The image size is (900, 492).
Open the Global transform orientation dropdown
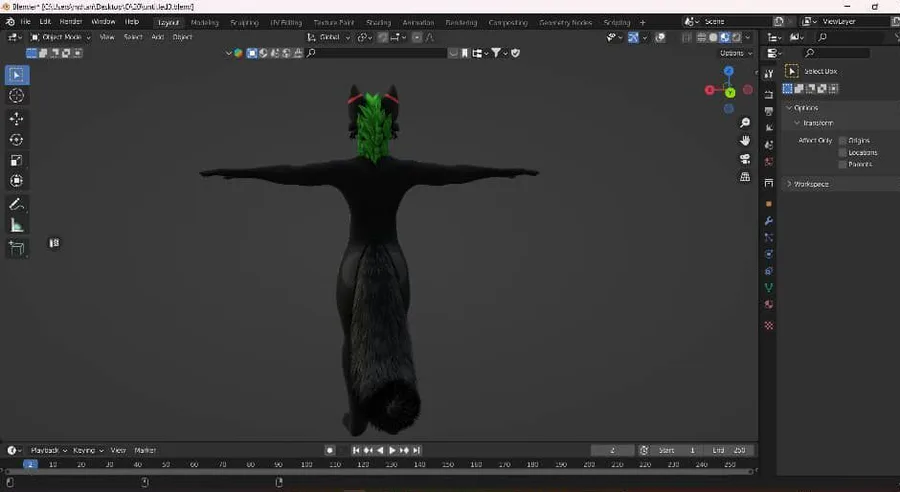pos(329,37)
